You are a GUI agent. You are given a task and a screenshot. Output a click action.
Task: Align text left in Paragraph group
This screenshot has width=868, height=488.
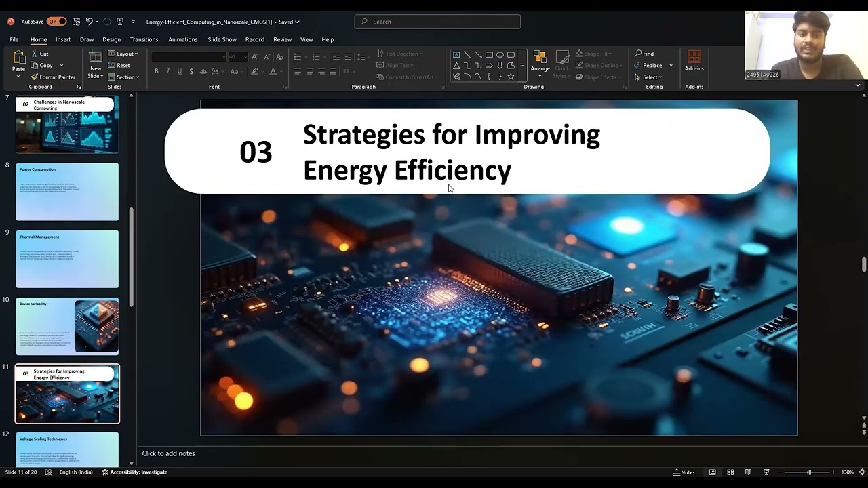(298, 71)
